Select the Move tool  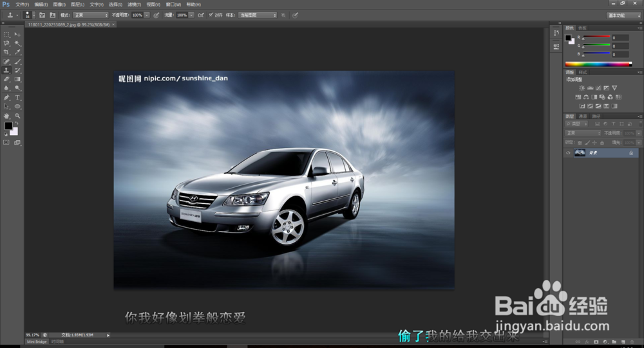click(17, 35)
